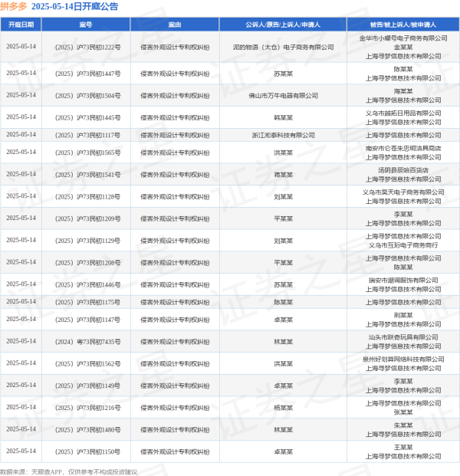460x476 pixels.
Task: Click defendant 汕头市跃奇玩具有限公司
Action: 403,337
